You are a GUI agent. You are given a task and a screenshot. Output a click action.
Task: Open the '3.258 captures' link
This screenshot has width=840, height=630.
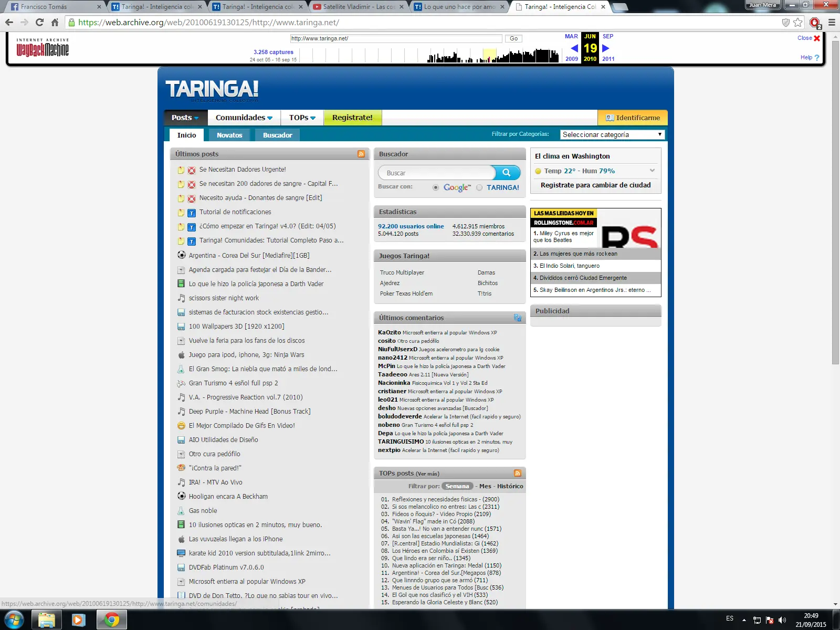tap(274, 52)
